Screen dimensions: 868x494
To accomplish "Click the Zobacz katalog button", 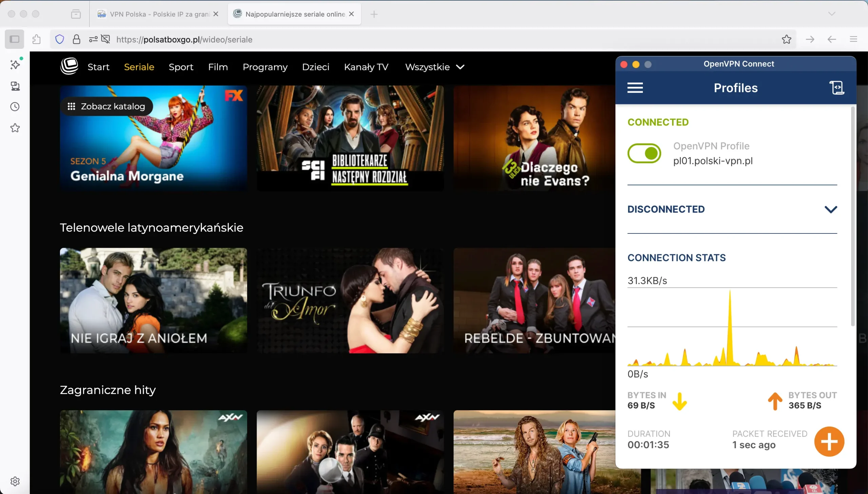I will coord(106,106).
